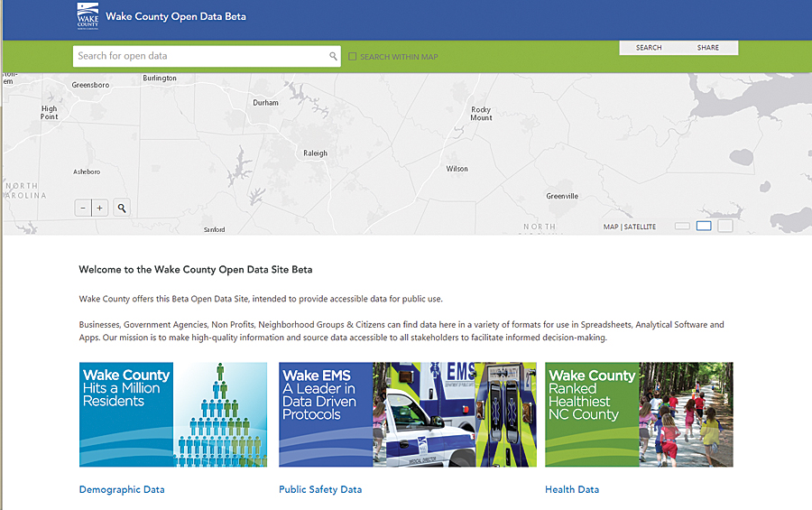
Task: Select the medium map size icon
Action: [704, 226]
